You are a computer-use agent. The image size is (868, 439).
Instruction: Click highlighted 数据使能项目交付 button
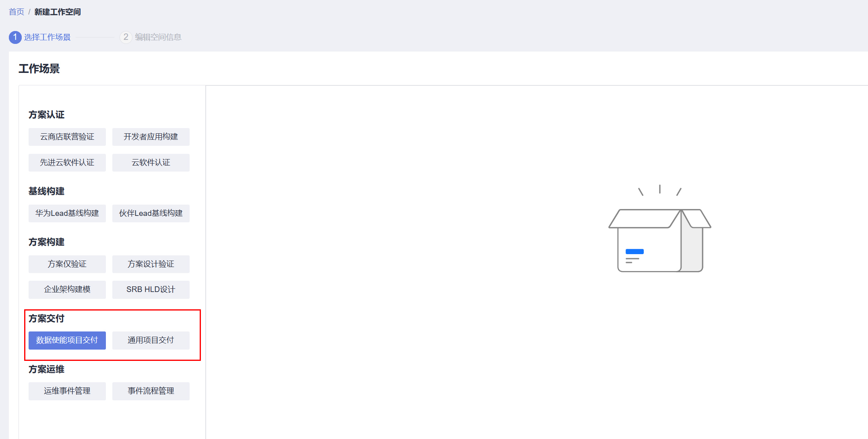67,340
